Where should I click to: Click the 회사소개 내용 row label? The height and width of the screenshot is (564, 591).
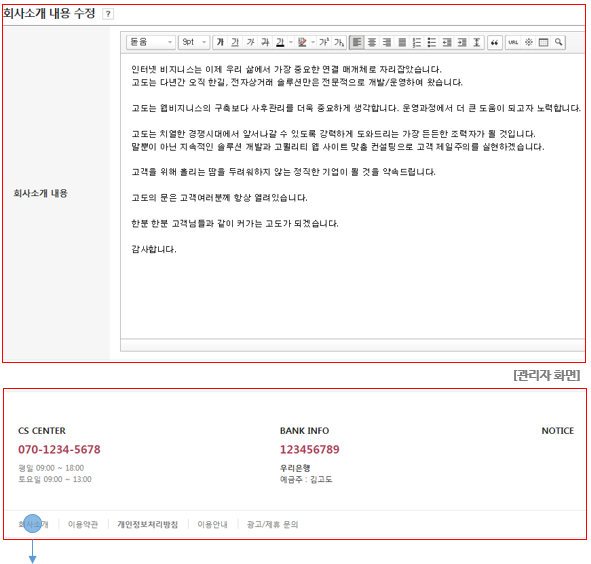coord(40,193)
